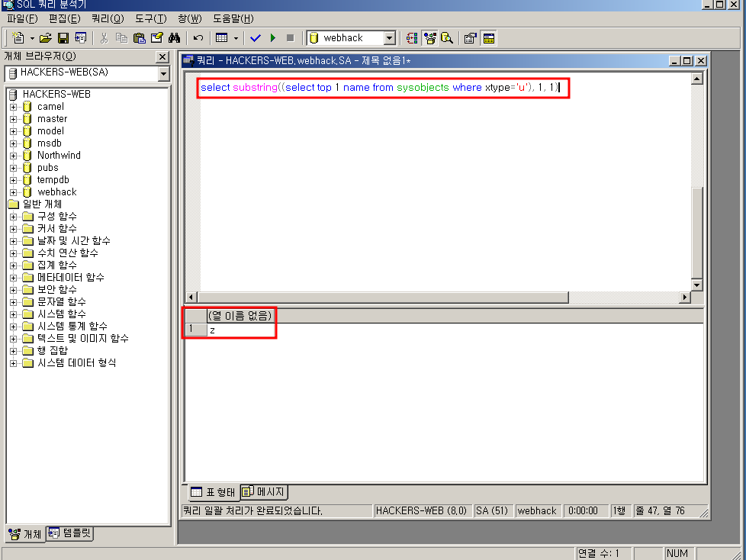Expand the 커서 함수 folder
This screenshot has height=560, width=746.
[13, 229]
